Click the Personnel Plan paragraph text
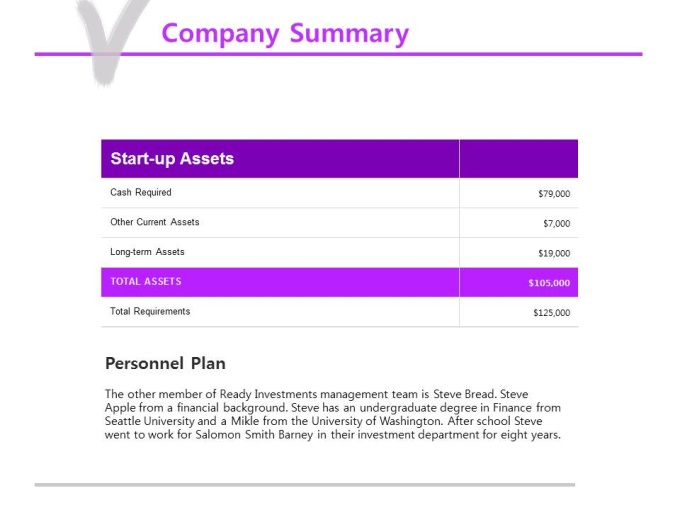 pos(333,414)
